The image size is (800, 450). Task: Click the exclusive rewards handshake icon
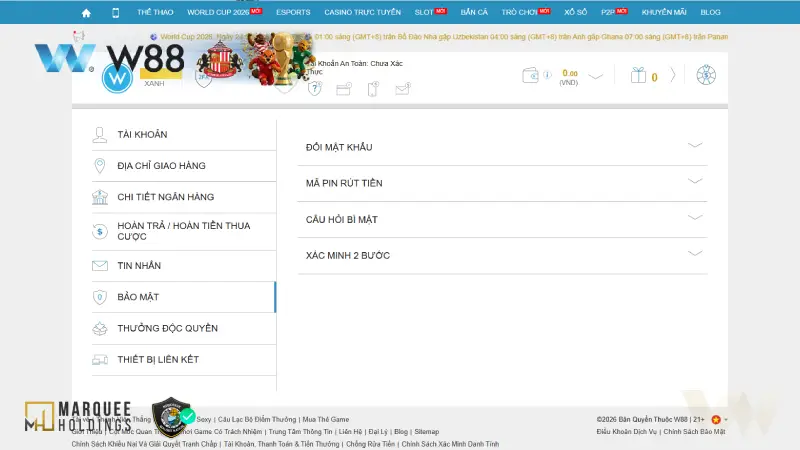pyautogui.click(x=100, y=329)
